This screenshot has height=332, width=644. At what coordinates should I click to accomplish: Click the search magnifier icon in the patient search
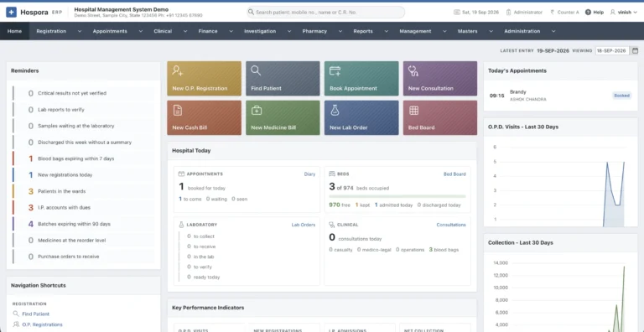pos(251,13)
